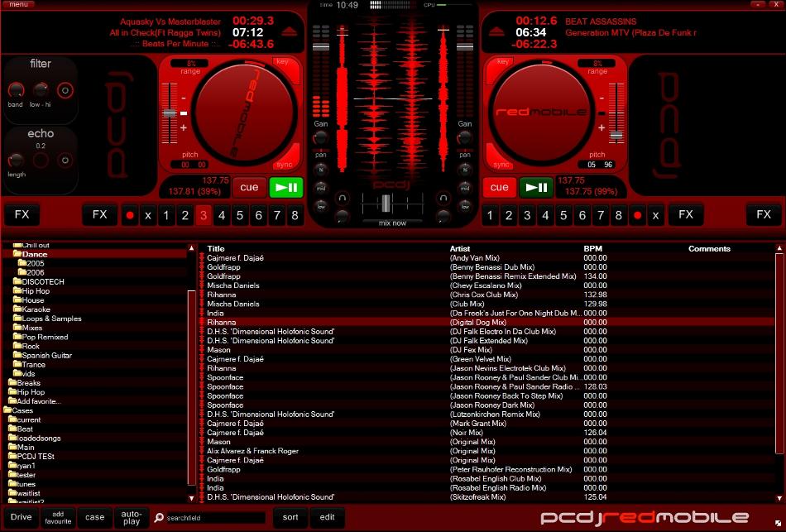Click the left channel mid EQ knob
Image resolution: width=786 pixels, height=532 pixels.
pos(321,188)
